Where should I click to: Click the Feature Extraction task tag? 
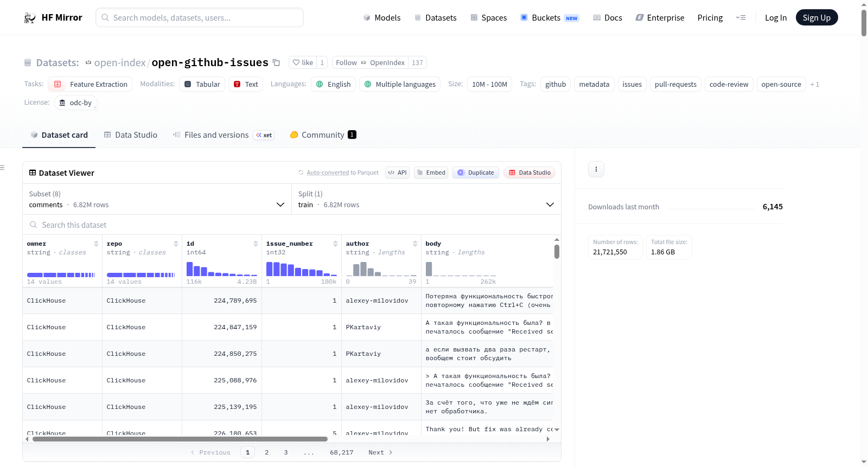(x=90, y=84)
